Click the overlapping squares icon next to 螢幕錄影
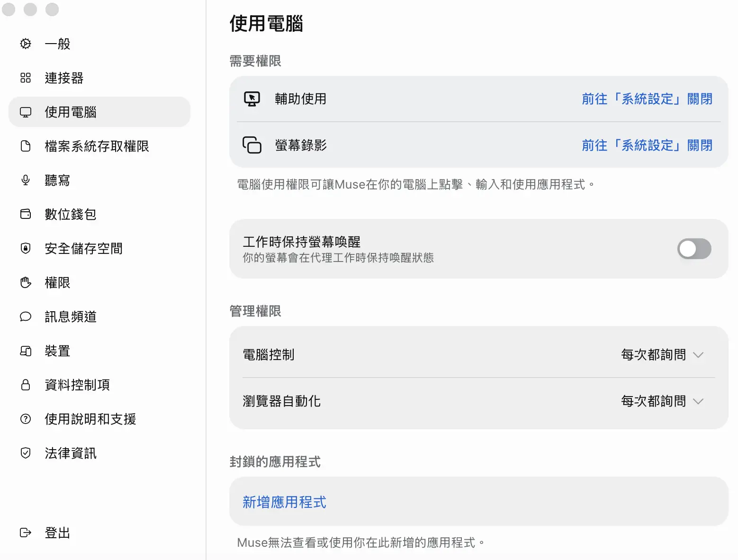The width and height of the screenshot is (738, 560). click(x=252, y=145)
